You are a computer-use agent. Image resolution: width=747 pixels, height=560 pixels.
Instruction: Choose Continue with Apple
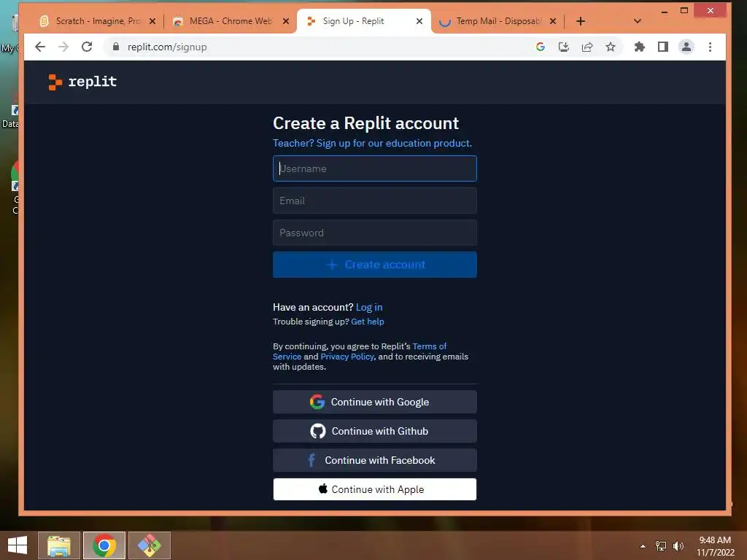pos(374,489)
